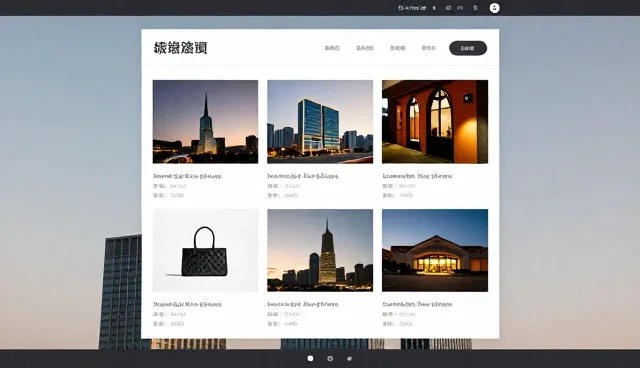The image size is (640, 368).
Task: Click the dark pill button in the page header
Action: click(x=468, y=48)
